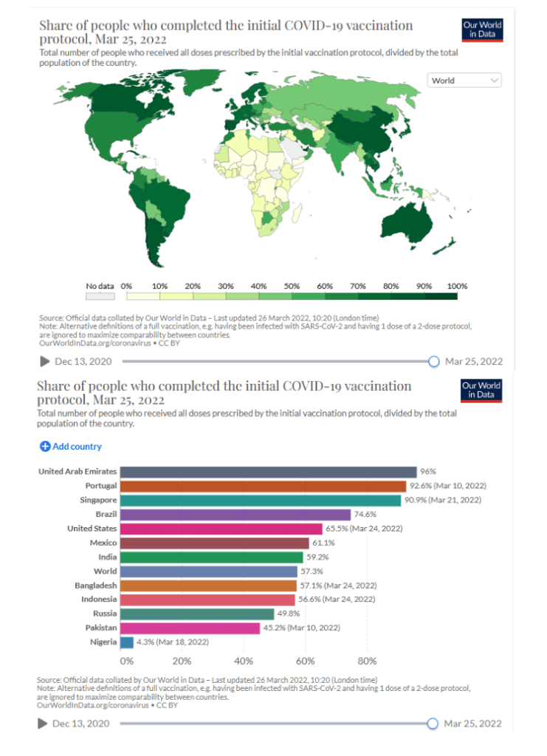Image resolution: width=547 pixels, height=756 pixels.
Task: Click the small Nigeria bar
Action: point(126,642)
